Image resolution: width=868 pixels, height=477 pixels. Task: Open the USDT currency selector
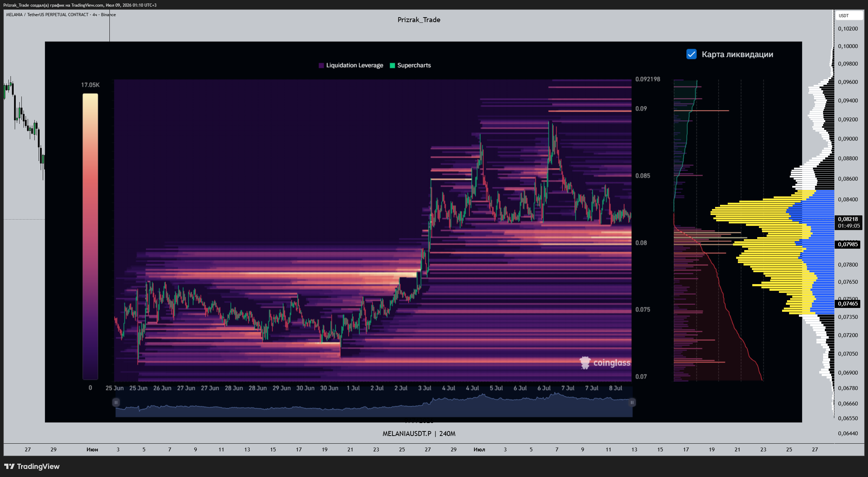850,15
